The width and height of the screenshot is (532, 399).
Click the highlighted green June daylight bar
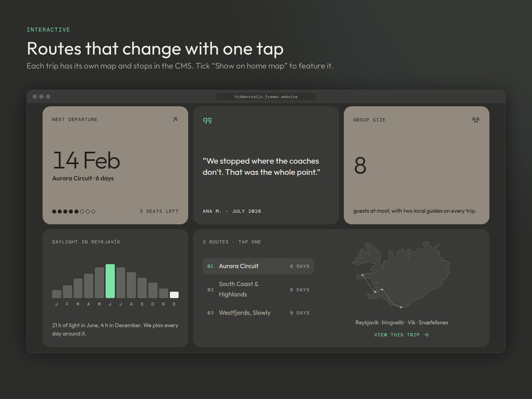(x=110, y=281)
